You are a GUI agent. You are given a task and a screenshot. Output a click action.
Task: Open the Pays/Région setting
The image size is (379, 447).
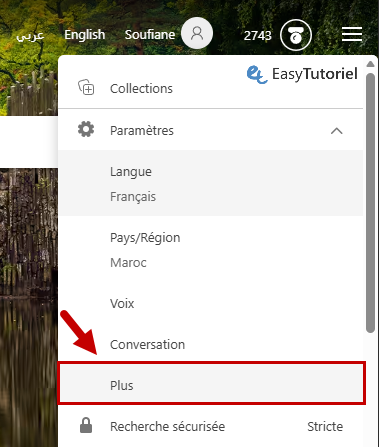[211, 250]
